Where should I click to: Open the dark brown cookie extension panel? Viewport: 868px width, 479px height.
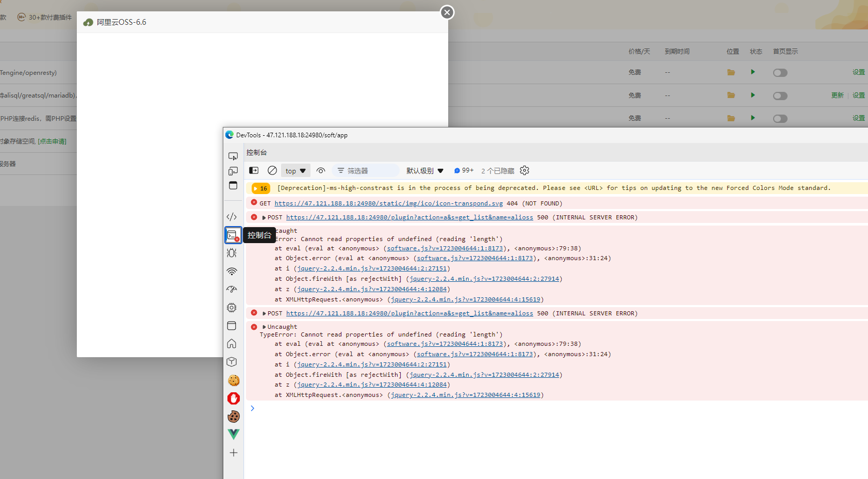point(234,417)
